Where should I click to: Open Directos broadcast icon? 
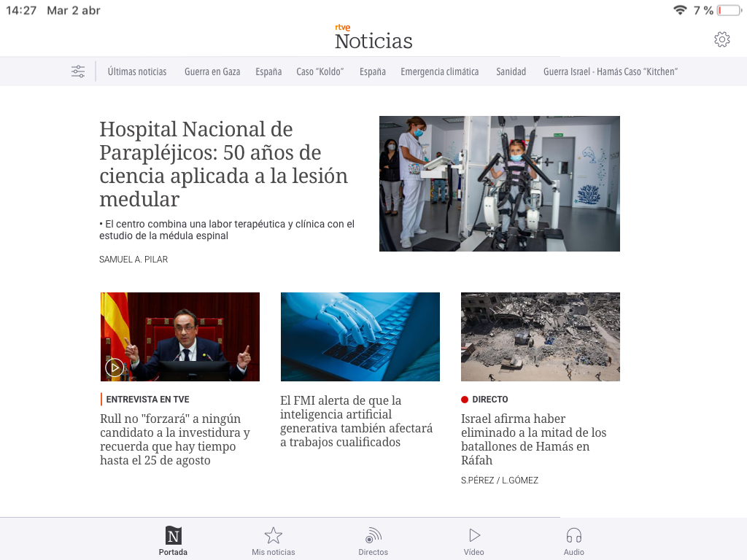click(x=373, y=536)
